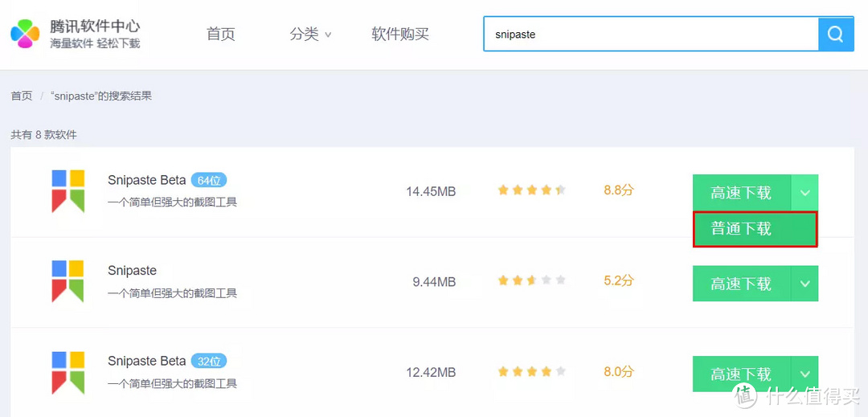Expand download options arrow for Snipaste Beta 64位

(805, 193)
